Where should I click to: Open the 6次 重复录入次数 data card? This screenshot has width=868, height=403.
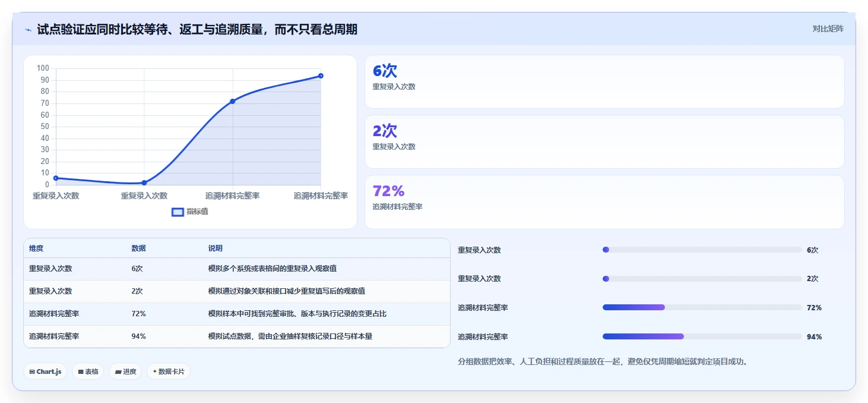[x=604, y=82]
